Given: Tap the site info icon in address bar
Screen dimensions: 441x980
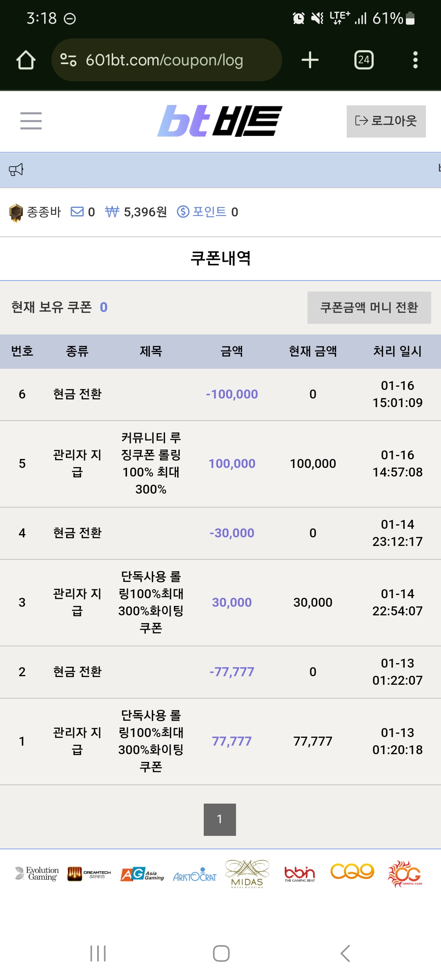Looking at the screenshot, I should coord(68,60).
